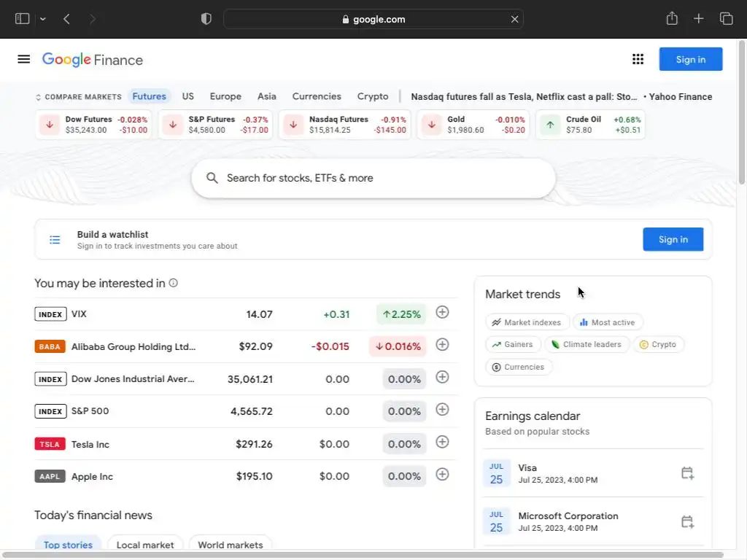This screenshot has width=747, height=560.
Task: Open a new tab with the plus icon
Action: point(698,18)
